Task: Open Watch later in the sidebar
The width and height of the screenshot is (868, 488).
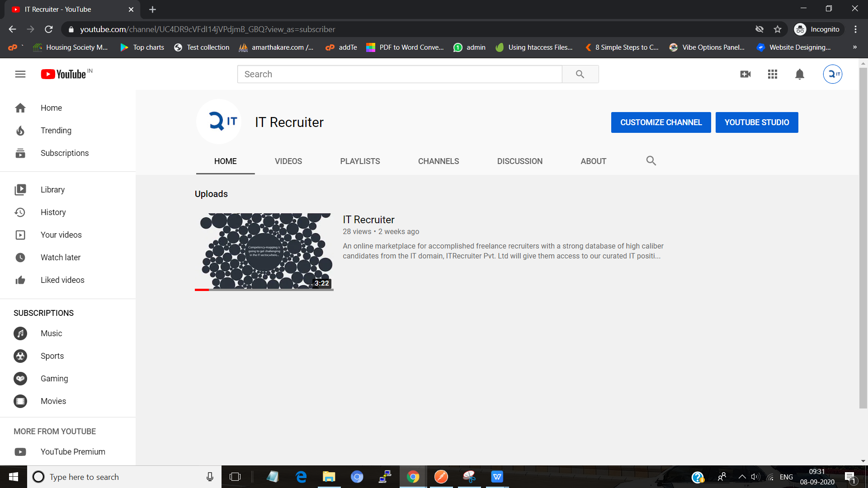Action: [x=61, y=258]
